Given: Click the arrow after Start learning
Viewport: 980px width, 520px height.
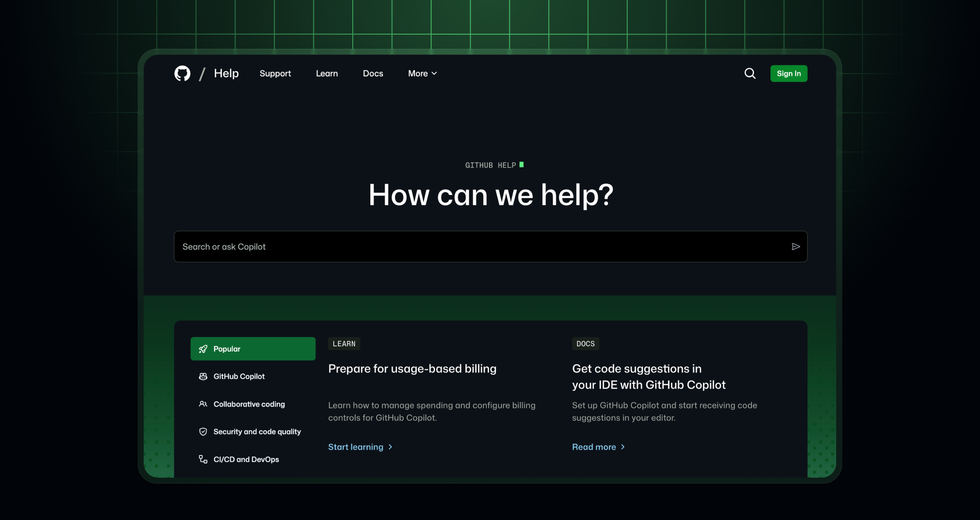Looking at the screenshot, I should [x=390, y=447].
